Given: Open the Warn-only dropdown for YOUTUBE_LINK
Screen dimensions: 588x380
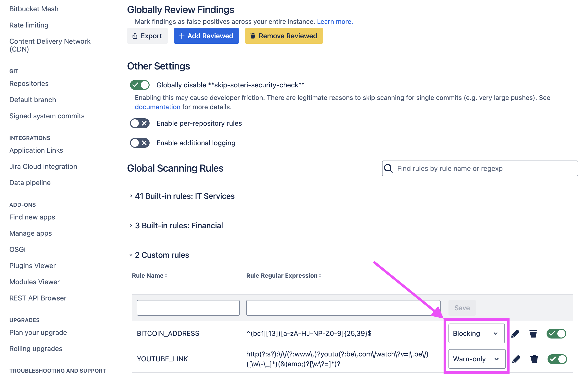Looking at the screenshot, I should pyautogui.click(x=477, y=359).
